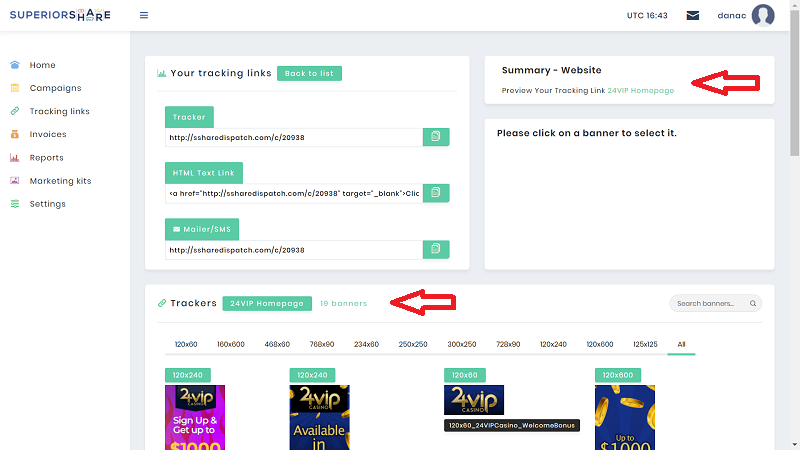Screen dimensions: 800x450
Task: Click the 'Summary - Website' heading
Action: pos(552,70)
